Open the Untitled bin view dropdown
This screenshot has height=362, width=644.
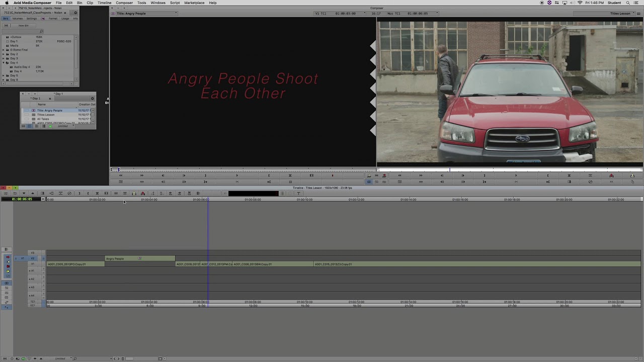[x=64, y=126]
